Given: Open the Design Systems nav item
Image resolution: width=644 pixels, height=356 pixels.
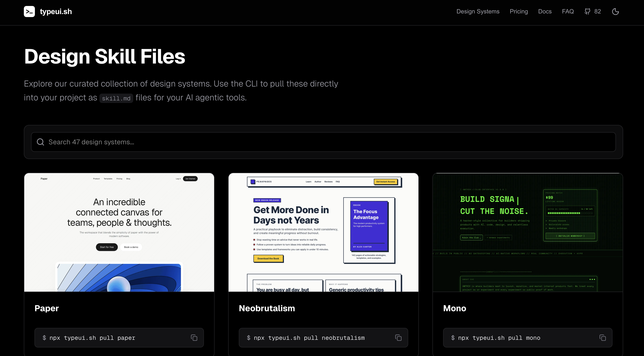Looking at the screenshot, I should [478, 12].
